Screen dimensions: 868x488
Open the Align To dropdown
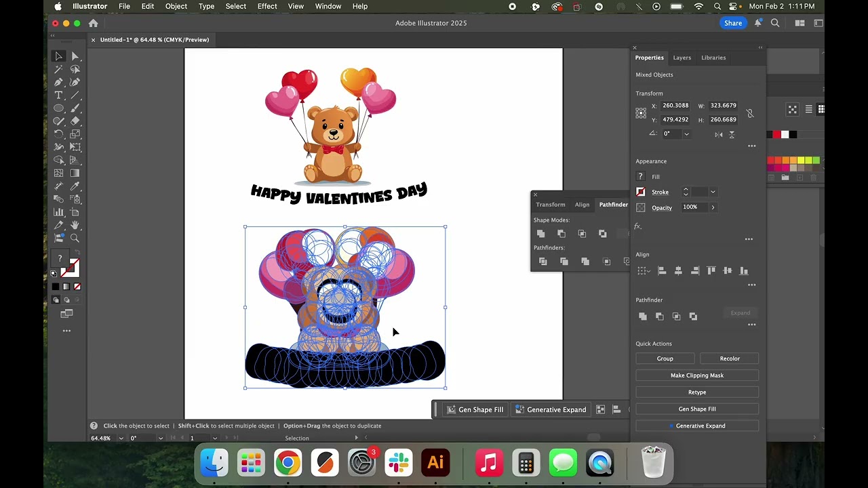(x=642, y=271)
